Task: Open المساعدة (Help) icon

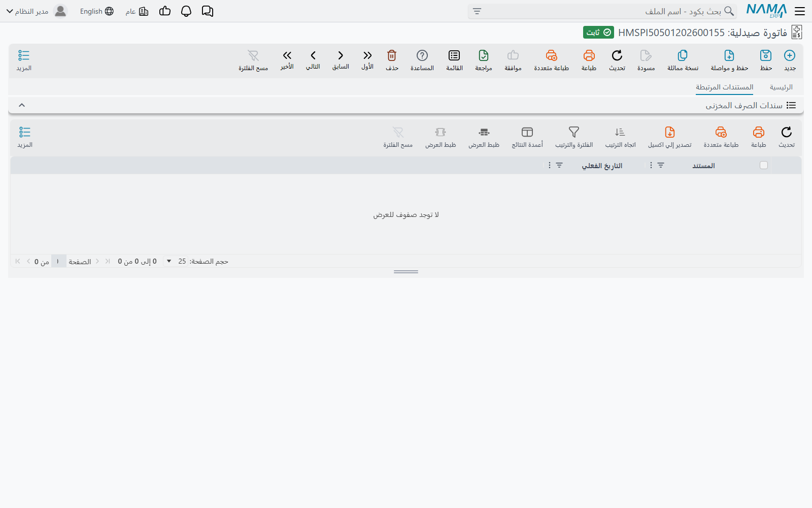Action: click(422, 55)
